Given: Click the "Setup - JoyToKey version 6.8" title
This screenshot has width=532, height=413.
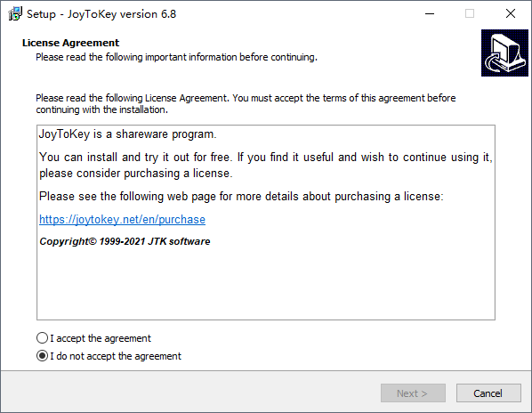Looking at the screenshot, I should (x=101, y=14).
